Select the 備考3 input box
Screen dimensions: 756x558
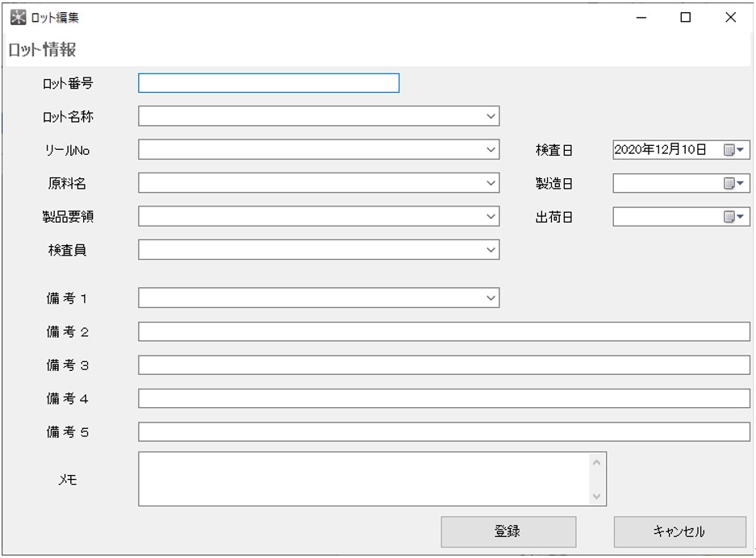pyautogui.click(x=444, y=365)
